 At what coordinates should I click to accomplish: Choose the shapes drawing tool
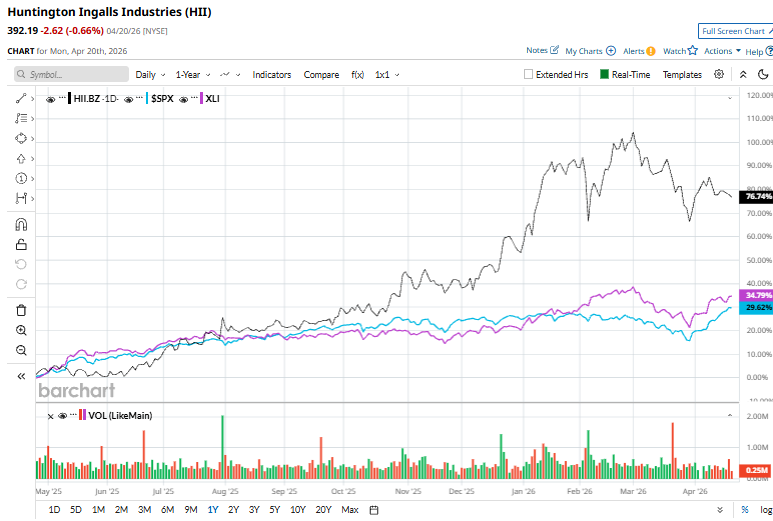[21, 139]
